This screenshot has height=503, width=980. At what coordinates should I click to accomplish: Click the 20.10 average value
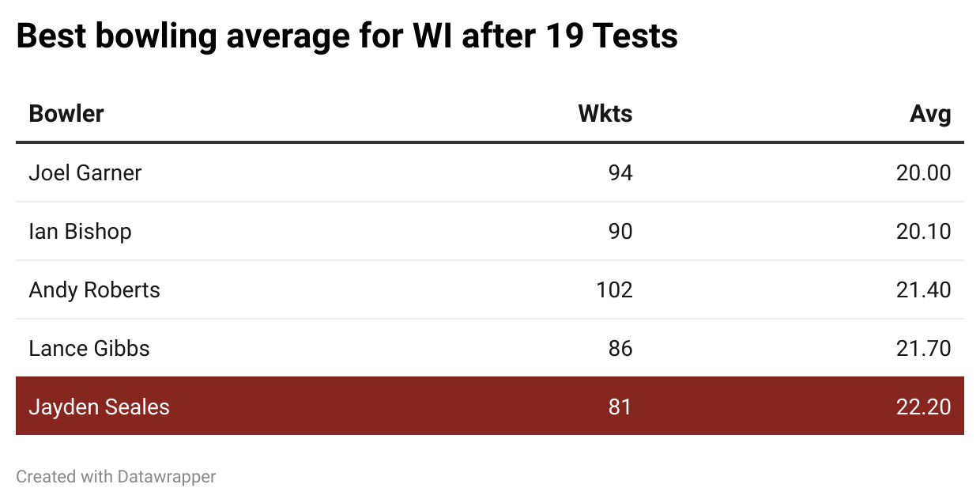pos(924,232)
